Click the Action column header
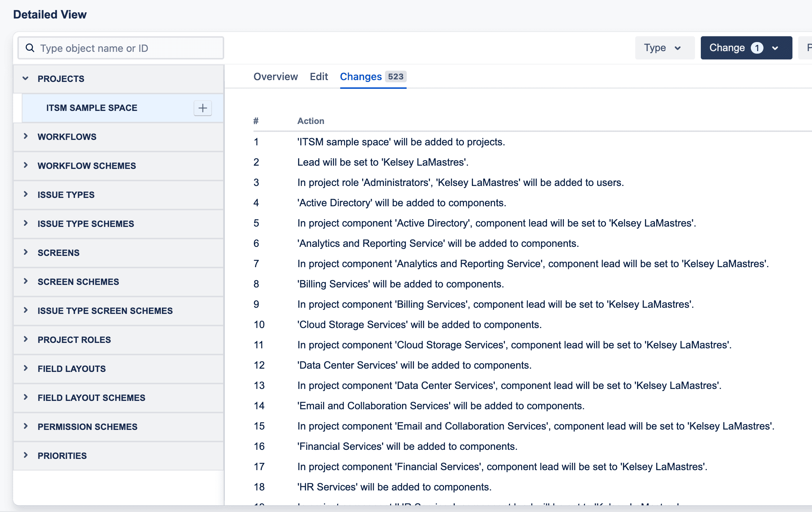The image size is (812, 514). pyautogui.click(x=311, y=121)
